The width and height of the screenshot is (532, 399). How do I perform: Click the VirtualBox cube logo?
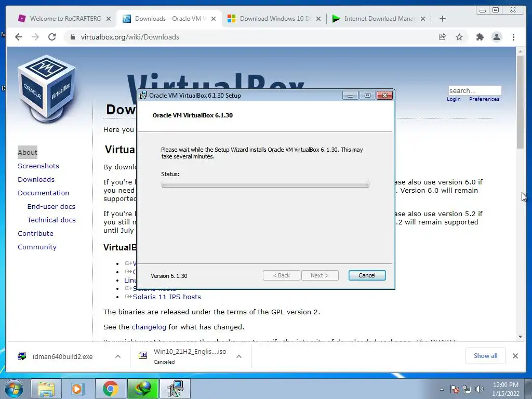[x=47, y=88]
